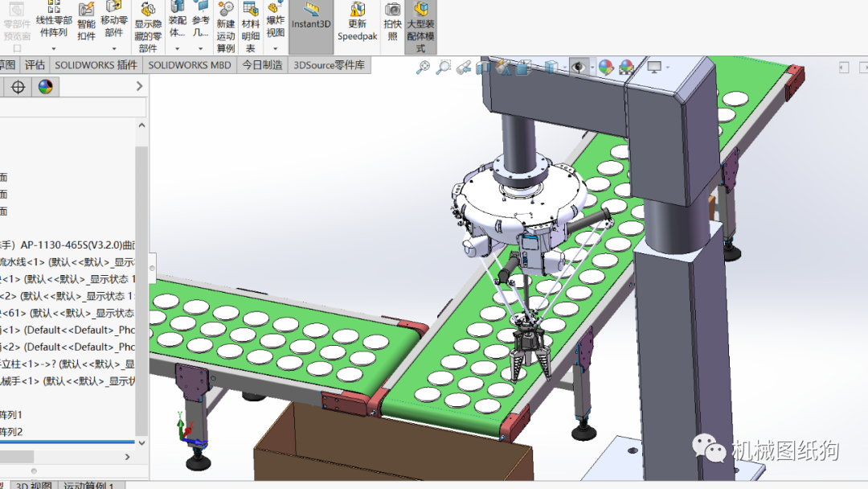Click the Previous View icon
The height and width of the screenshot is (489, 868).
(464, 68)
